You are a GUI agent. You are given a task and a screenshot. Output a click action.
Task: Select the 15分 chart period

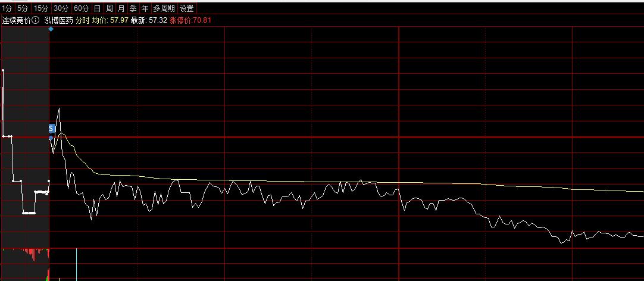[x=40, y=8]
